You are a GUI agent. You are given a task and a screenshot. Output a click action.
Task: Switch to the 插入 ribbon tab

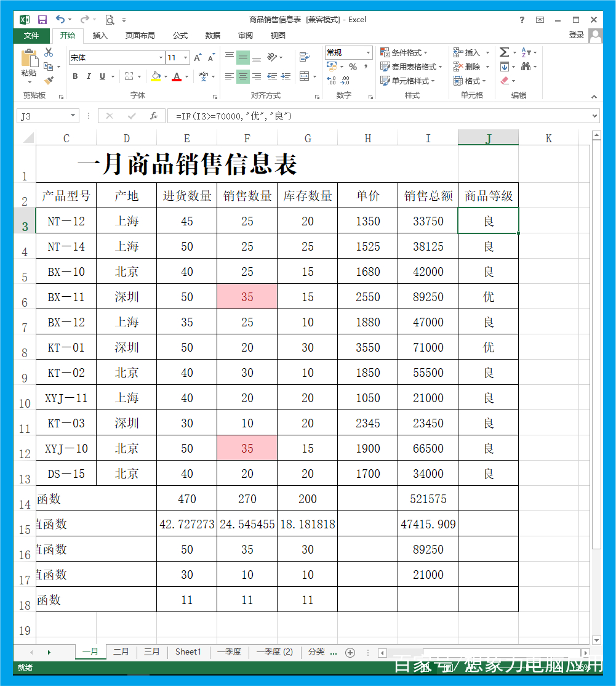100,36
